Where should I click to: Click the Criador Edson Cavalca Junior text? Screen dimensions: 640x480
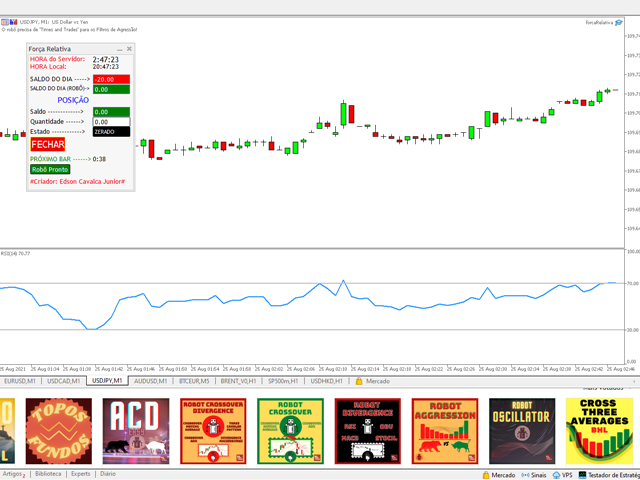(78, 181)
